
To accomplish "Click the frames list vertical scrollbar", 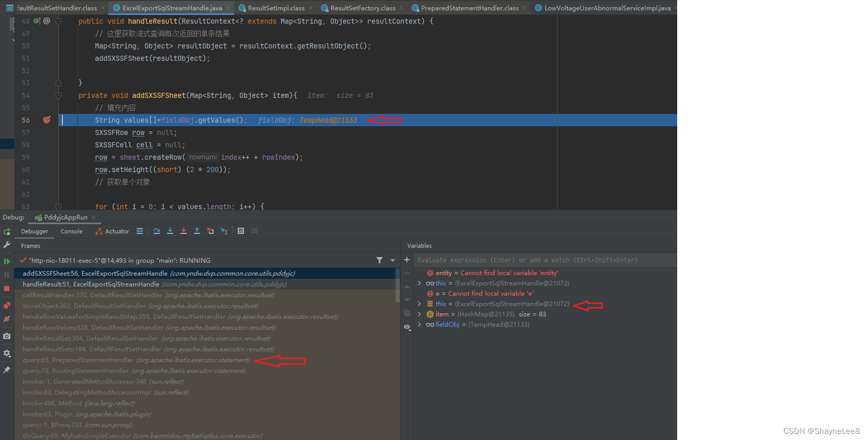I will pyautogui.click(x=398, y=285).
